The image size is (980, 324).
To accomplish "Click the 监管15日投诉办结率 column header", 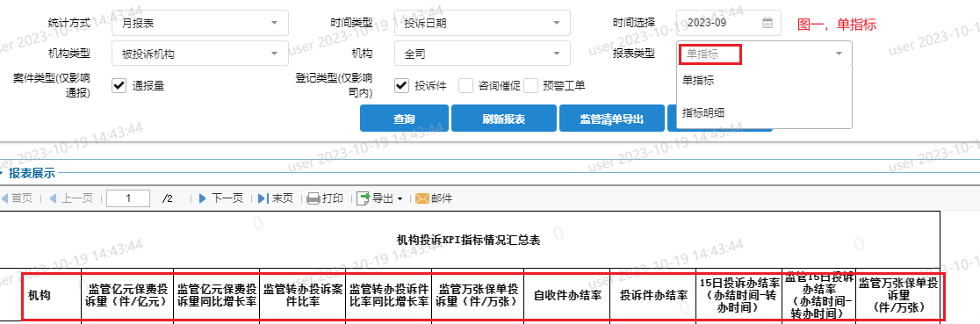I will coord(818,296).
